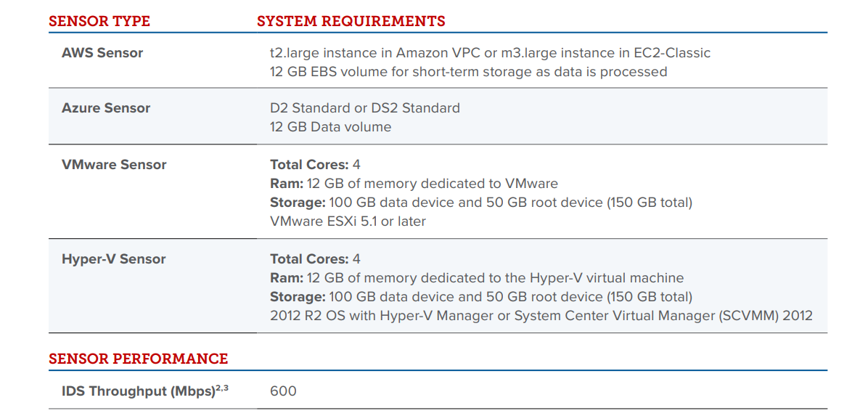
Task: Select the VMware Sensor row label
Action: tap(114, 165)
